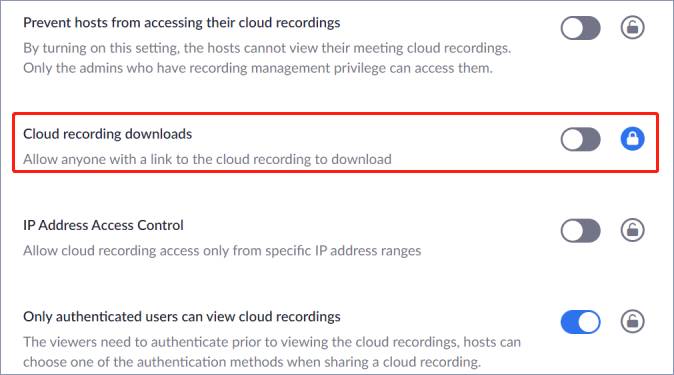Click 'Allow anyone with a link' description
The width and height of the screenshot is (674, 375).
click(x=207, y=160)
